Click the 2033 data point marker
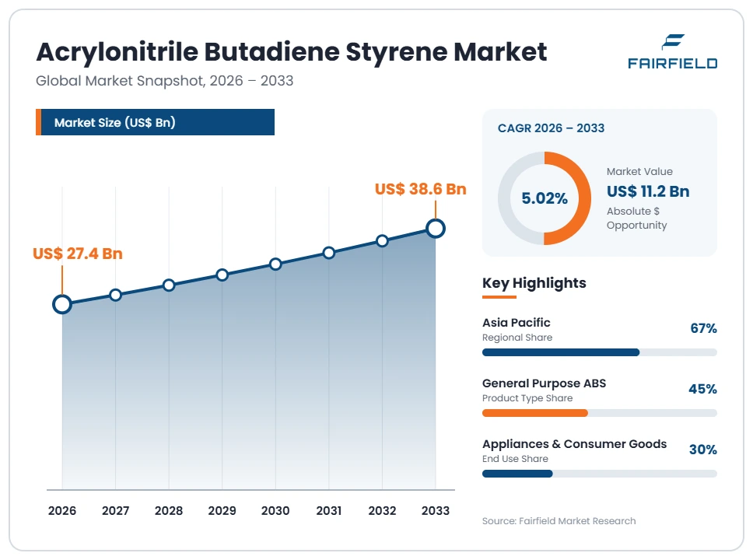This screenshot has height=560, width=753. pos(435,228)
